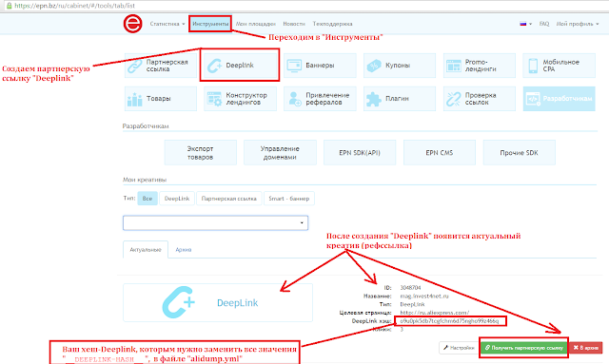Switch to the Архив tab
The image size is (609, 364).
coord(184,250)
